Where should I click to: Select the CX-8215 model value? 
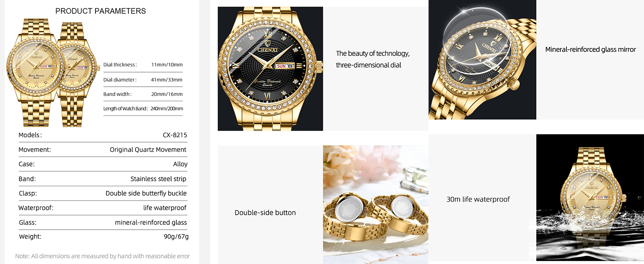175,135
